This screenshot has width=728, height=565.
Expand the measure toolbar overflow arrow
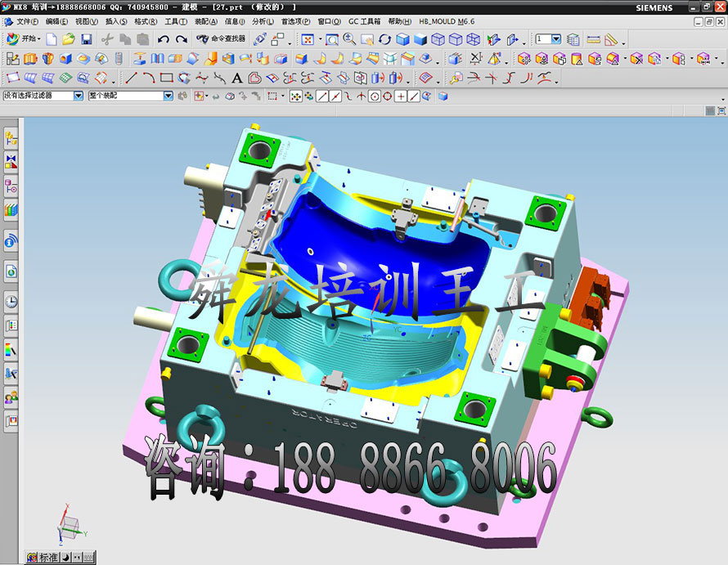[623, 43]
